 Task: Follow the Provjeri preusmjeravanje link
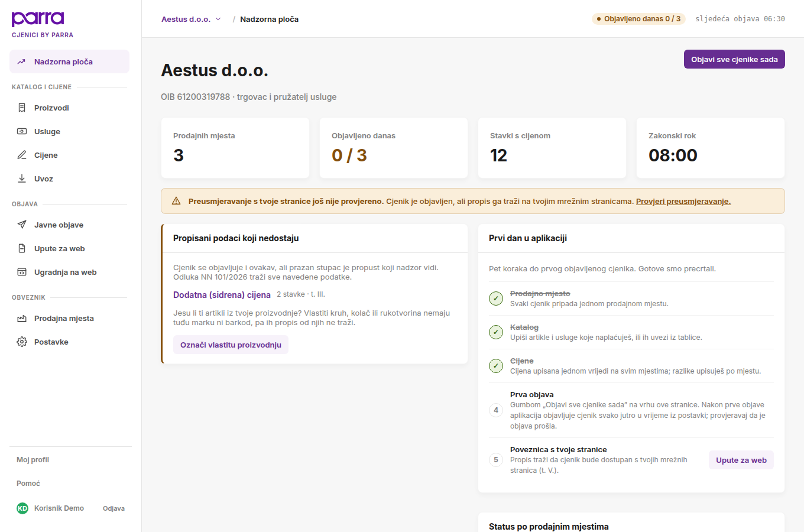tap(683, 201)
